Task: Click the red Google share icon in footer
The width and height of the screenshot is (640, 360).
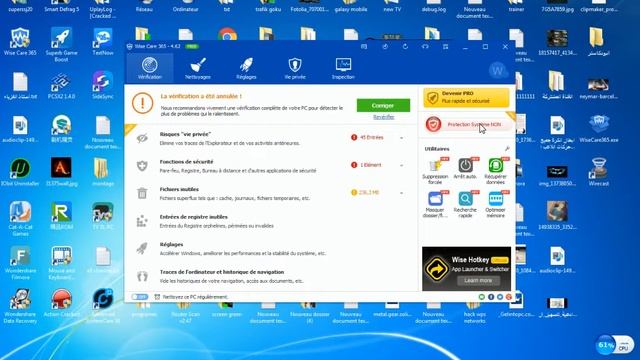Action: click(x=509, y=297)
